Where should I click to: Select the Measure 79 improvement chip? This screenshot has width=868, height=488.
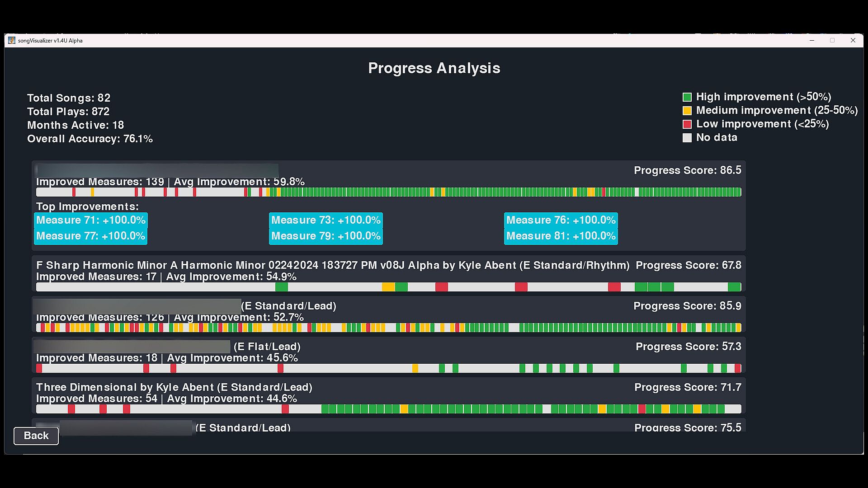tap(325, 236)
